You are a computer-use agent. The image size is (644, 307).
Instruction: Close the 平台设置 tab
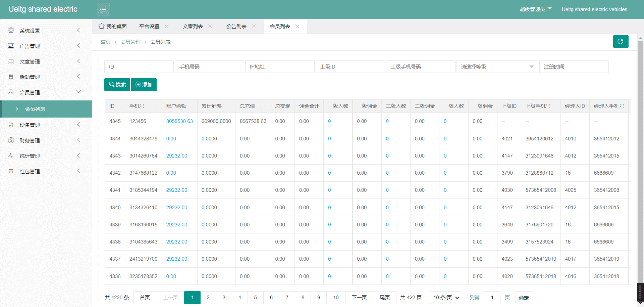pos(167,26)
